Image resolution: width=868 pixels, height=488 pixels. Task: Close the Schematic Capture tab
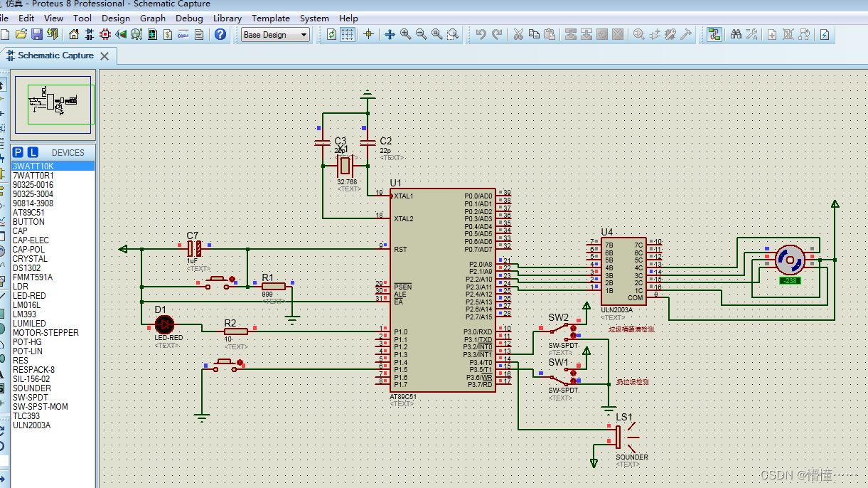pyautogui.click(x=105, y=55)
